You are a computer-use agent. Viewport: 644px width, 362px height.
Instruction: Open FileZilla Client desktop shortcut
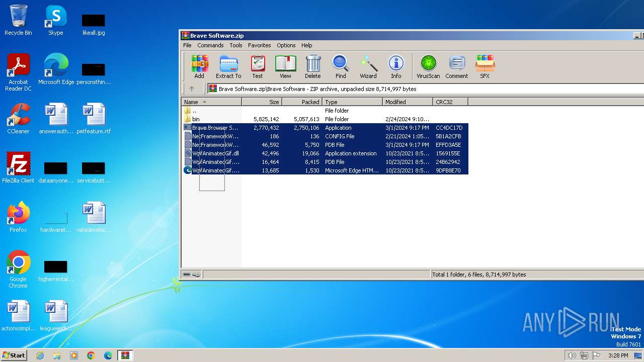click(18, 168)
